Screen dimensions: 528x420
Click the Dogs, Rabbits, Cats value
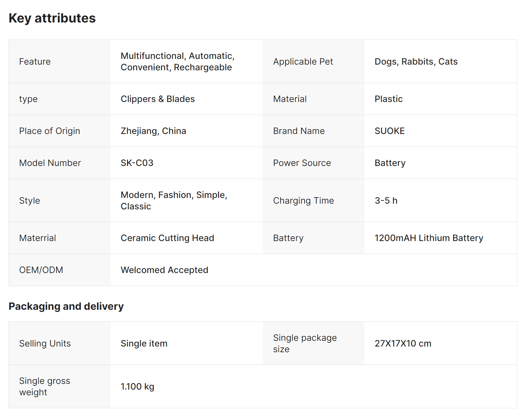[416, 61]
